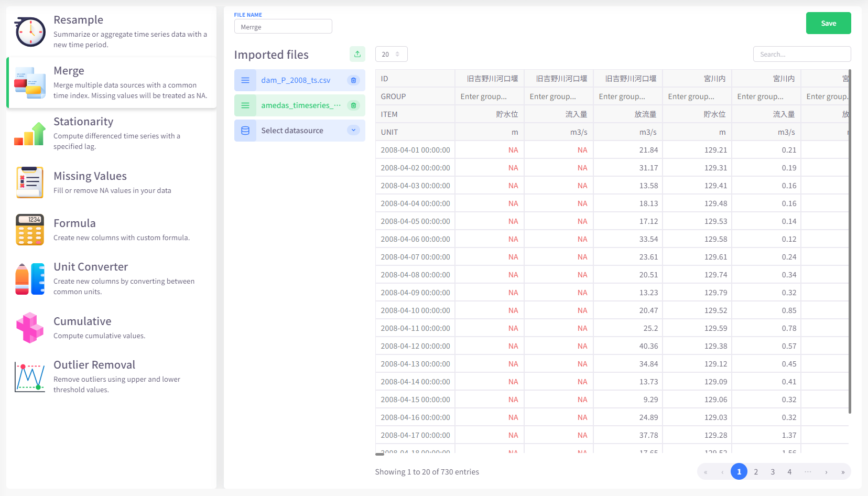Screen dimensions: 868x496
Task: Click the GROUP row label
Action: [393, 96]
